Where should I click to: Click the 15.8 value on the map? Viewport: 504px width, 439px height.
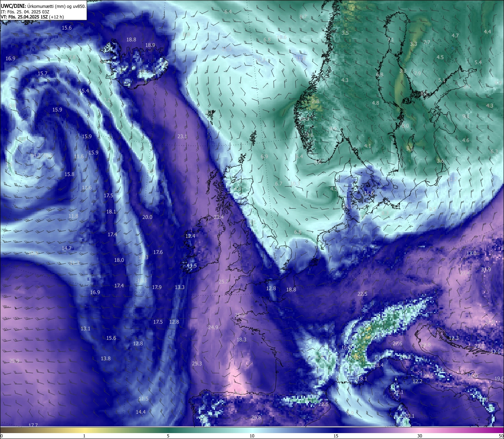point(69,174)
